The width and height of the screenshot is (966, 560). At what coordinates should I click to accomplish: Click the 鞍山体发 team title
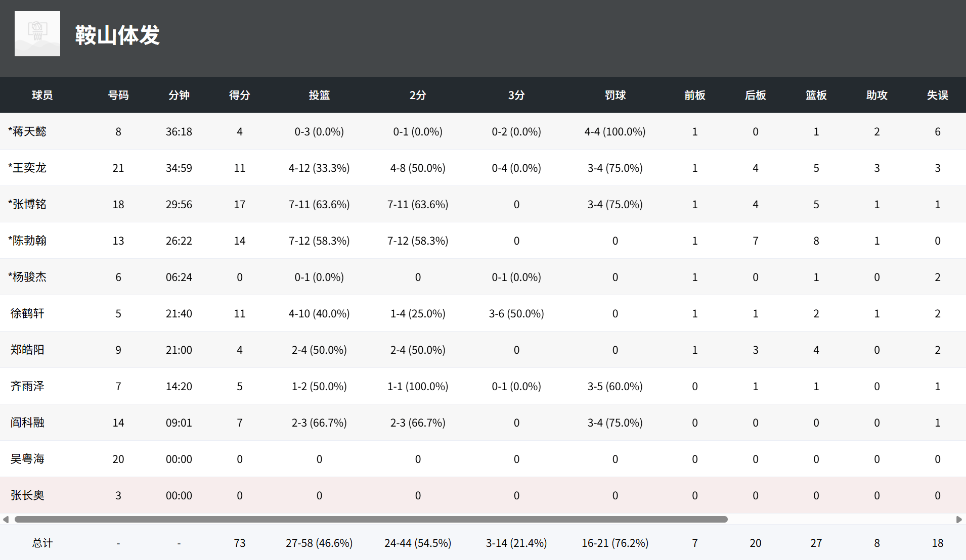pos(117,35)
